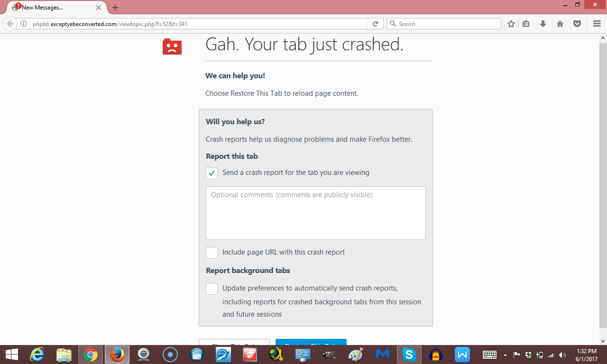Click the Back navigation arrow
This screenshot has height=364, width=607.
coord(10,24)
